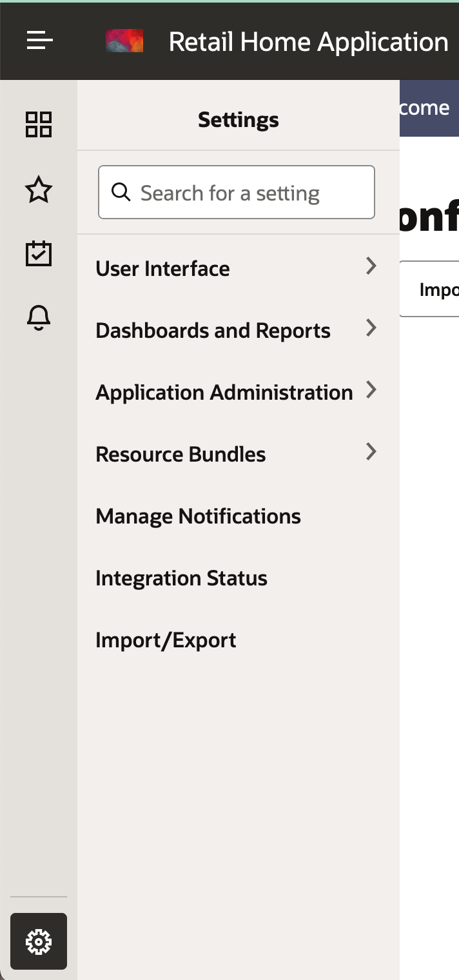This screenshot has width=459, height=980.
Task: Expand the Resource Bundles chevron
Action: tap(371, 452)
